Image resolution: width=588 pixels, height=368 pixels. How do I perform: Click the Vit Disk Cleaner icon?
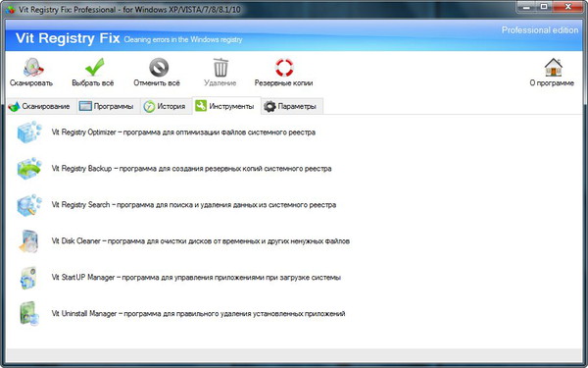point(28,241)
